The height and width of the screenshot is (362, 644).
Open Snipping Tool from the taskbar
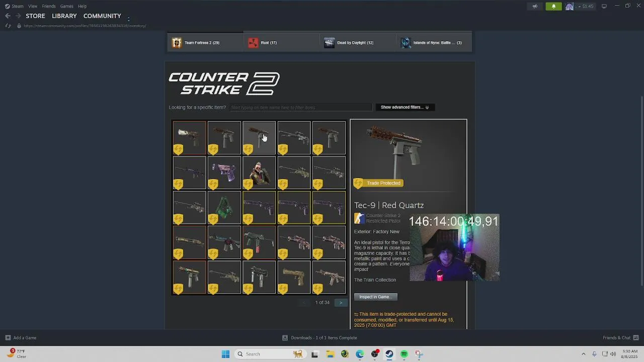(419, 354)
